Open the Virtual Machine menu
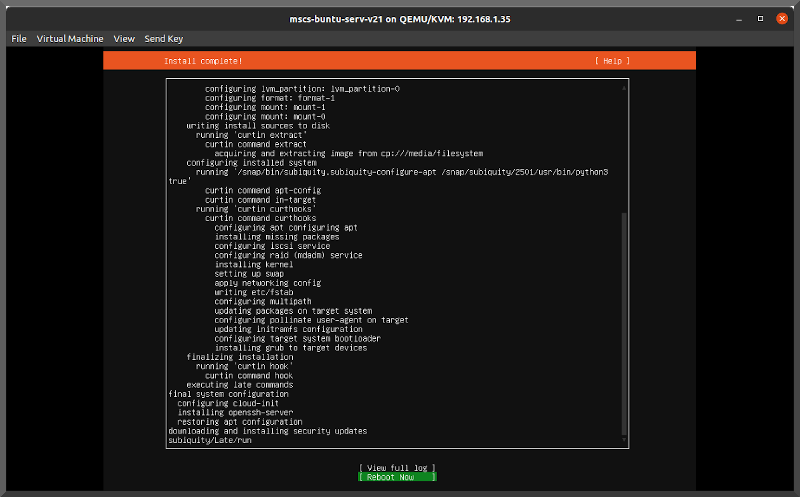This screenshot has width=800, height=497. click(70, 38)
